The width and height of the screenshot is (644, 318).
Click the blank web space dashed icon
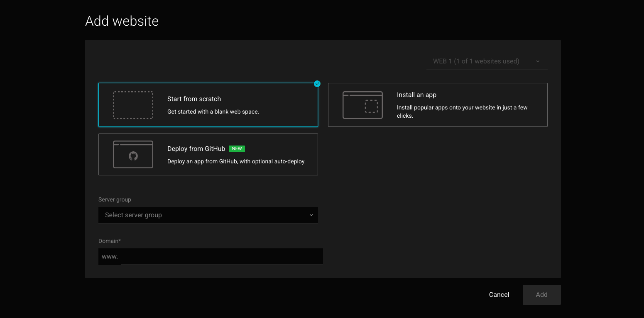133,105
